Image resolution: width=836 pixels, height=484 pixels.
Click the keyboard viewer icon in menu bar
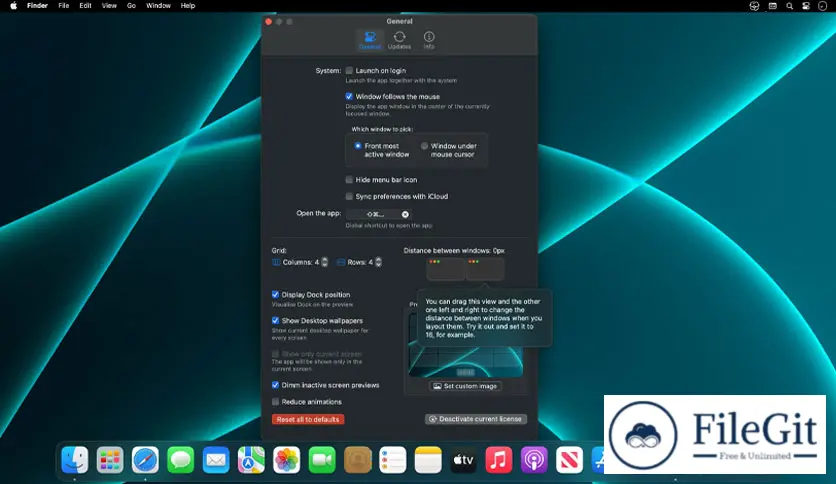tap(773, 6)
